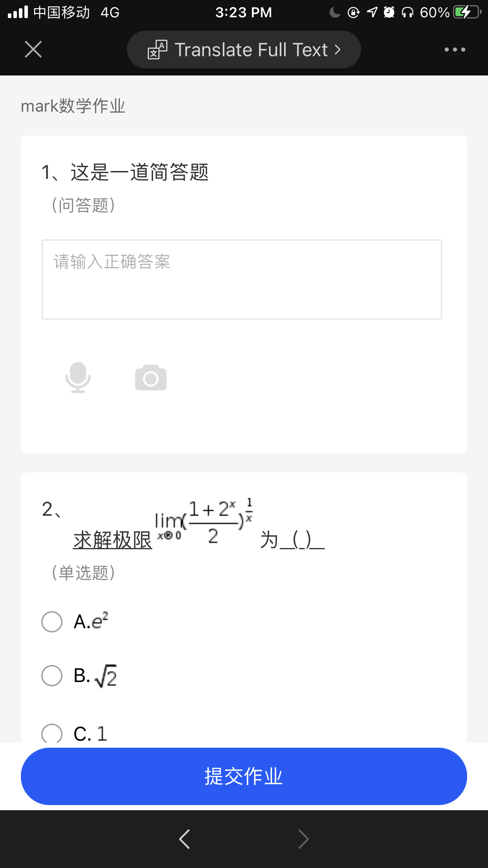Tap the answer blank after 为

coord(302,540)
